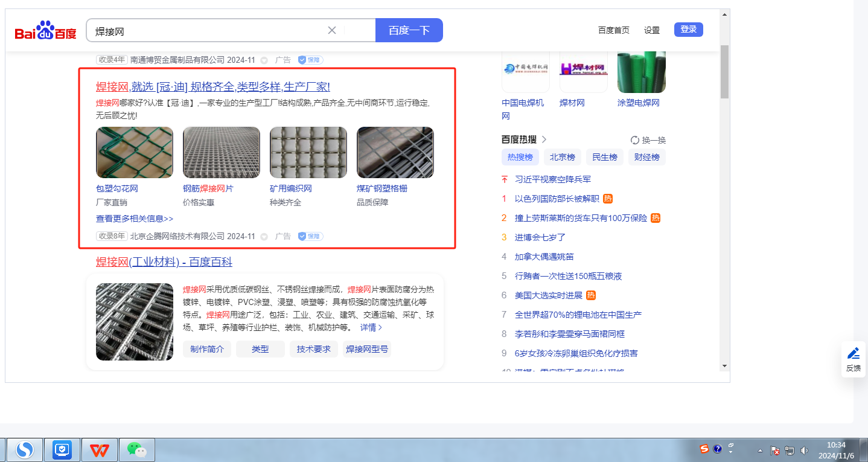Image resolution: width=868 pixels, height=462 pixels.
Task: Click the 保障 badge beside 南通博贸金属制品有限公司
Action: pyautogui.click(x=310, y=60)
